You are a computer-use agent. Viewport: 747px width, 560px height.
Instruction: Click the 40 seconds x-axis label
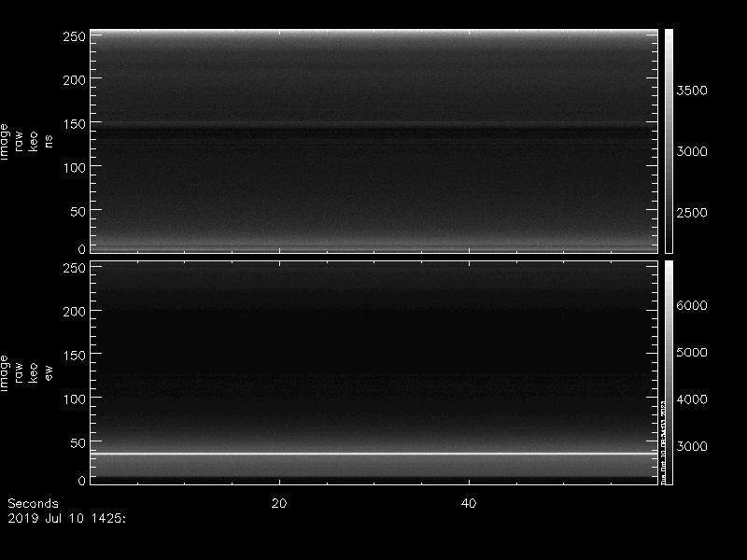tap(469, 503)
